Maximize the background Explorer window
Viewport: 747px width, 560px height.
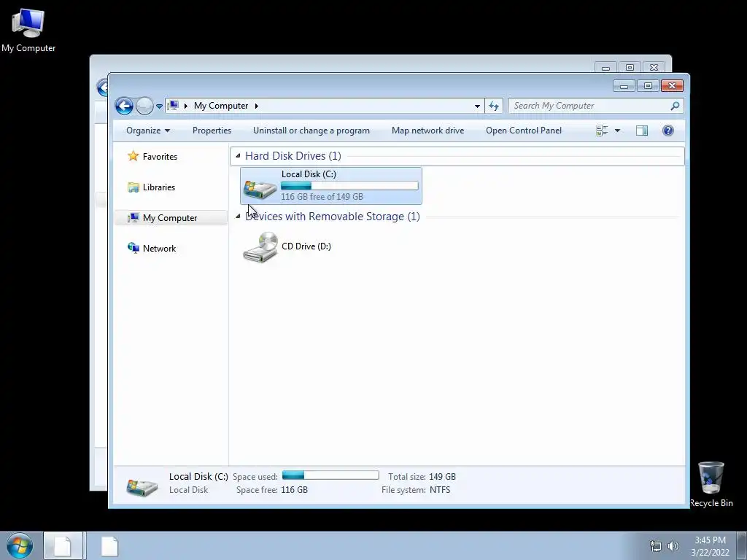pyautogui.click(x=630, y=67)
